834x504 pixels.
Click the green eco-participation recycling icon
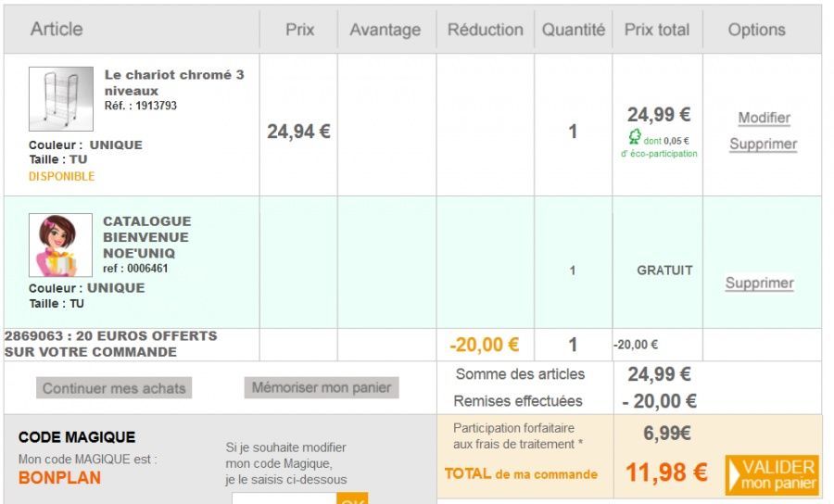(x=635, y=139)
